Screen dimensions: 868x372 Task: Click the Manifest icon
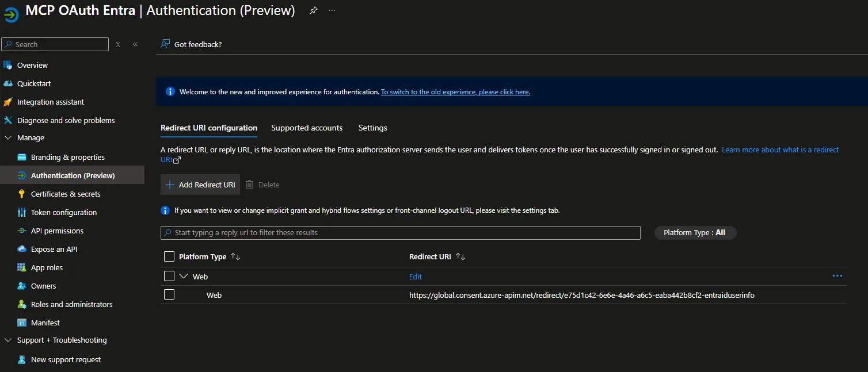coord(22,323)
